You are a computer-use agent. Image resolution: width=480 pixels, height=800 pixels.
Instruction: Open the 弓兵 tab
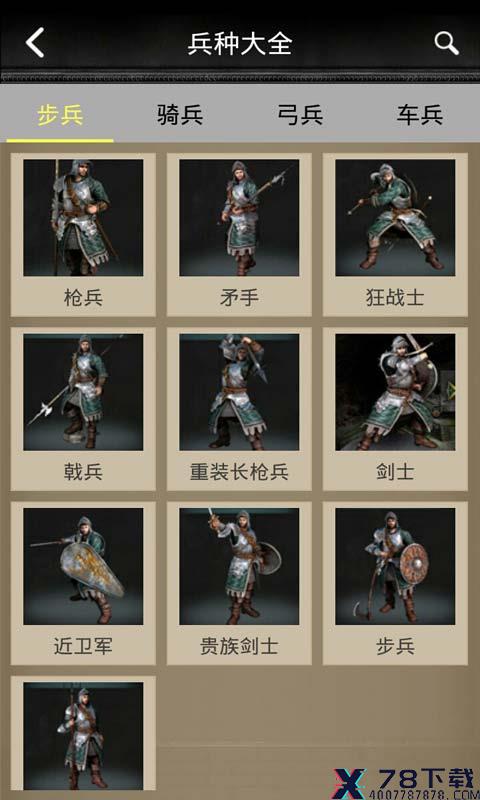coord(300,115)
